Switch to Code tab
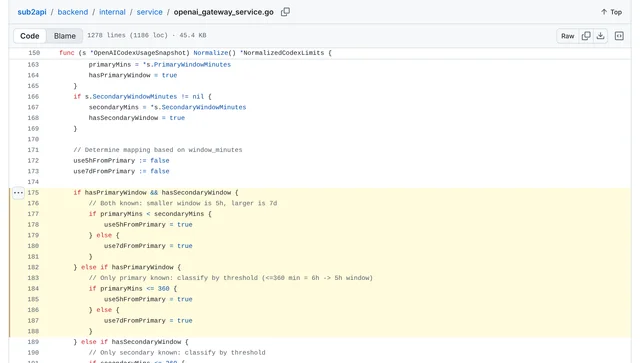The image size is (640, 363). [x=30, y=36]
